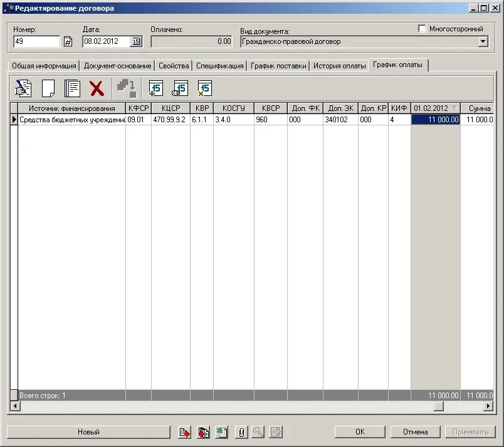Click the row indicator arrow at left
504x447 pixels.
pyautogui.click(x=14, y=120)
